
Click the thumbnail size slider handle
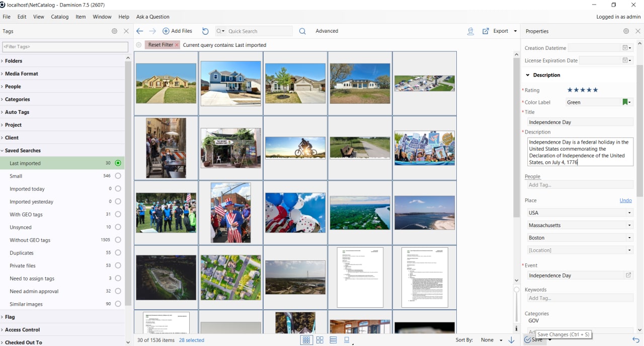[516, 290]
